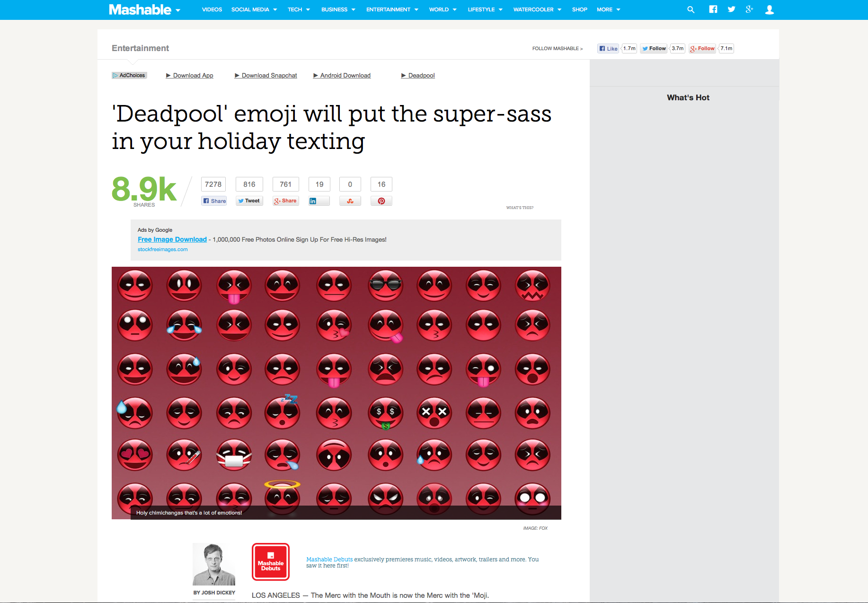Click the Mashable Debuts red badge

[x=271, y=562]
